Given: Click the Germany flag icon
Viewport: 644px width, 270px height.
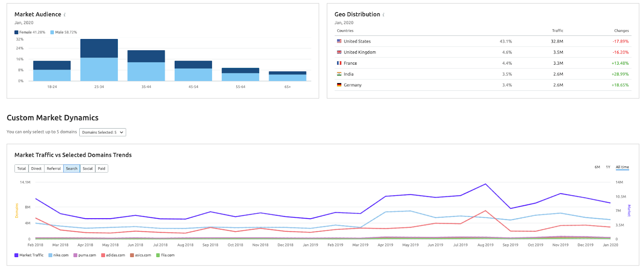Looking at the screenshot, I should point(339,85).
